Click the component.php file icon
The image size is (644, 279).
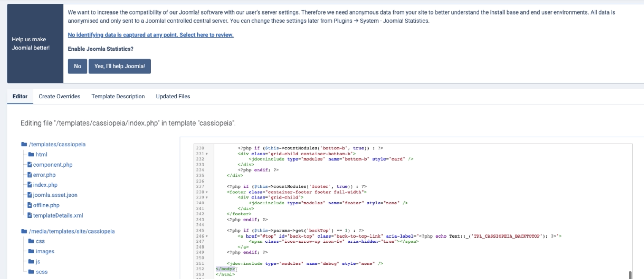point(30,165)
